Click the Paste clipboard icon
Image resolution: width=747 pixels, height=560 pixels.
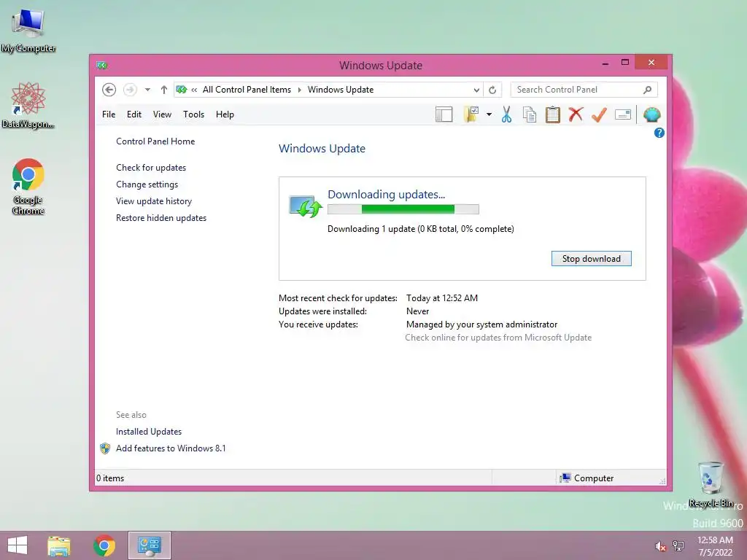tap(553, 114)
